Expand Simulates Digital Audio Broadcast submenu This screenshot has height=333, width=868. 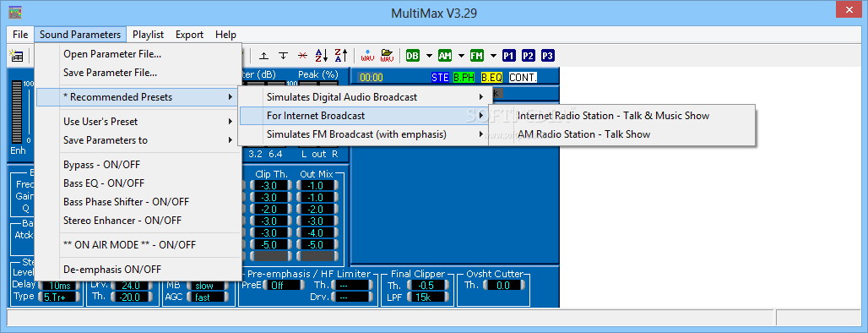pos(366,97)
